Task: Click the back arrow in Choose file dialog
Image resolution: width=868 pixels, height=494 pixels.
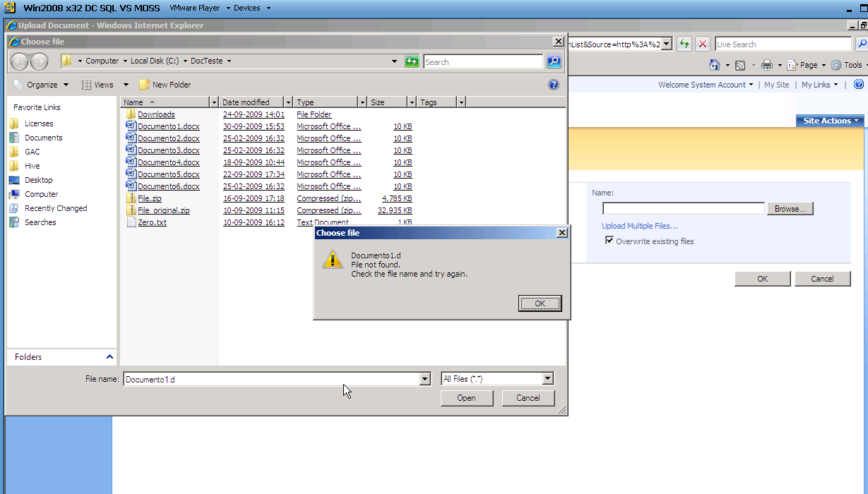Action: [20, 61]
